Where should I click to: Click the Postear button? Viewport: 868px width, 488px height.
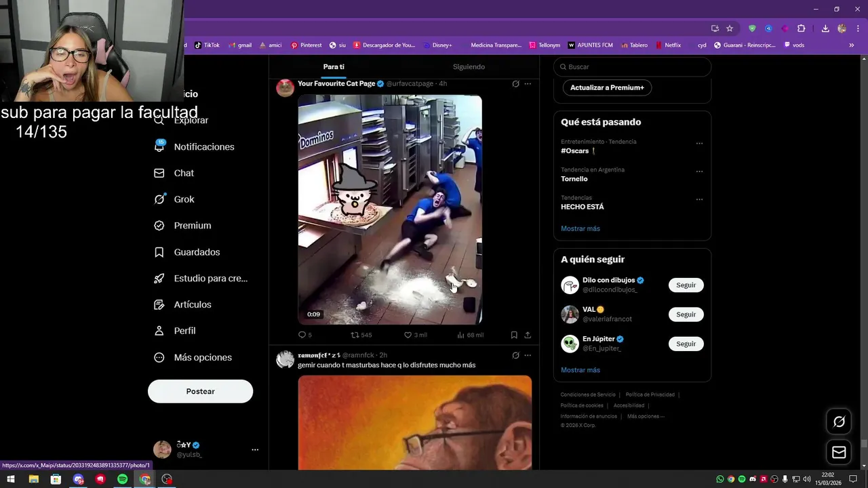(200, 391)
